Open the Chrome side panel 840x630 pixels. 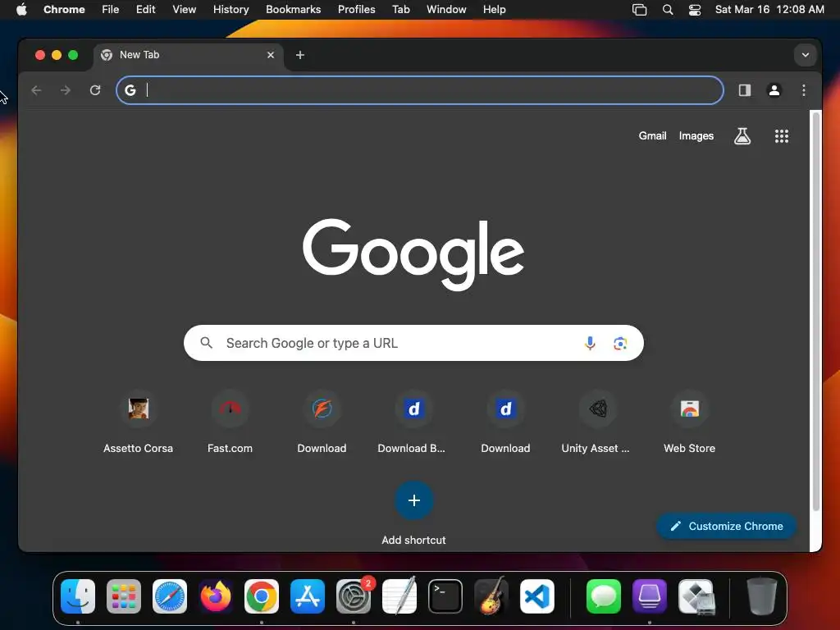(x=745, y=90)
